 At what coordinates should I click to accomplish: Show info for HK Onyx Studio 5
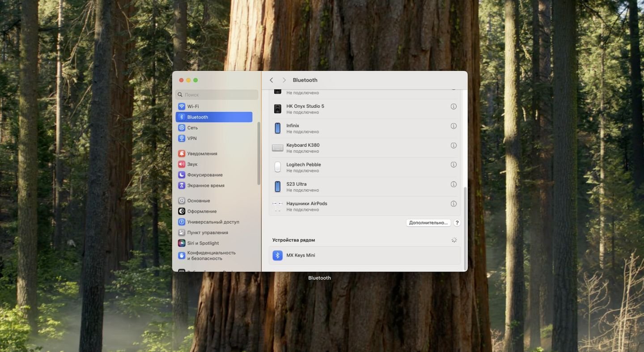pos(453,106)
